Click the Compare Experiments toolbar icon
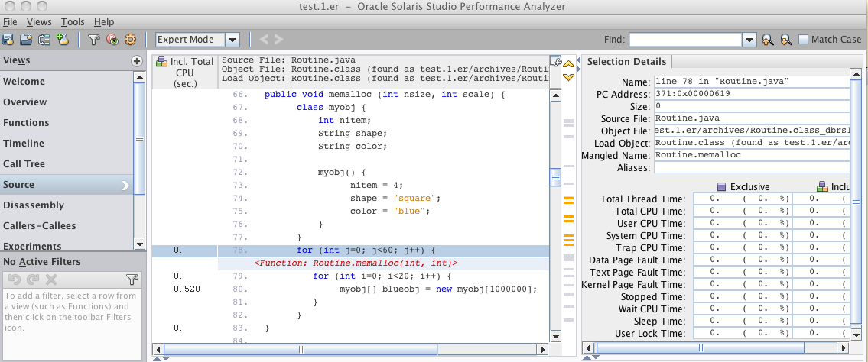Image resolution: width=868 pixels, height=362 pixels. pos(44,40)
